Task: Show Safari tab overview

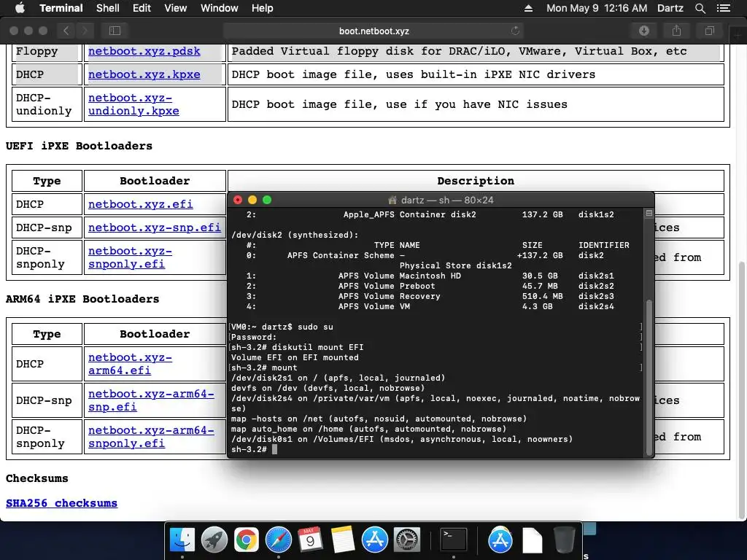Action: pos(709,31)
